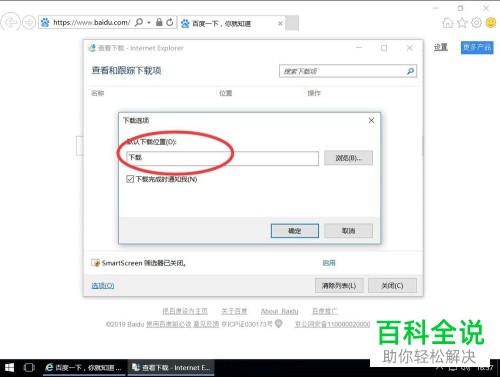Viewport: 500px width, 377px height.
Task: Click the 设置 link on Baidu page
Action: pos(441,47)
